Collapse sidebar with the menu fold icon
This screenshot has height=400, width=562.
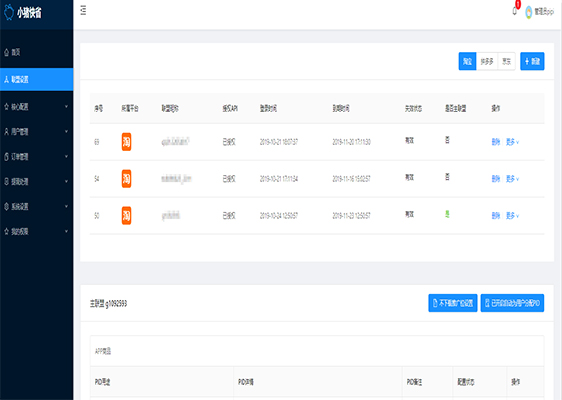pyautogui.click(x=83, y=11)
